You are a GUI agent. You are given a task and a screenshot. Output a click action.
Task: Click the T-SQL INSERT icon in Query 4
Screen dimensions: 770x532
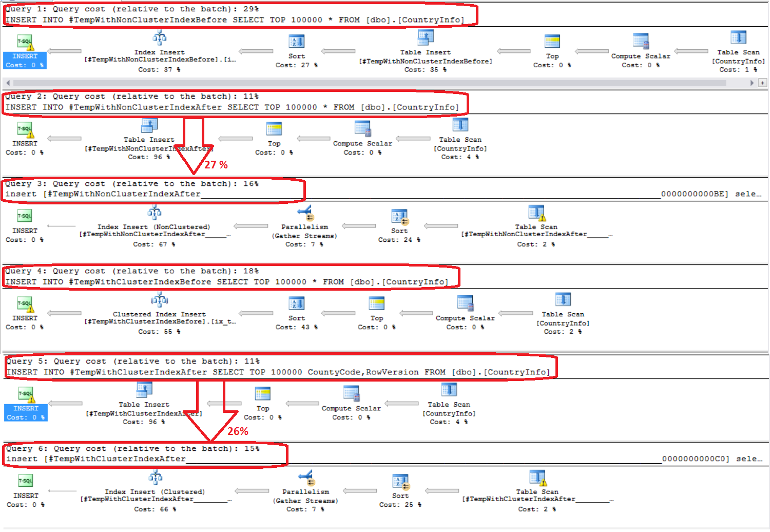pyautogui.click(x=25, y=305)
